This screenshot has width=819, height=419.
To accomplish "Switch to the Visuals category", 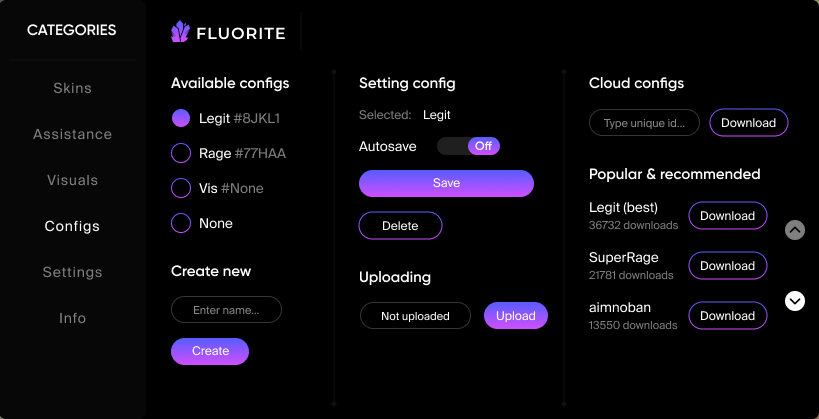I will point(72,180).
